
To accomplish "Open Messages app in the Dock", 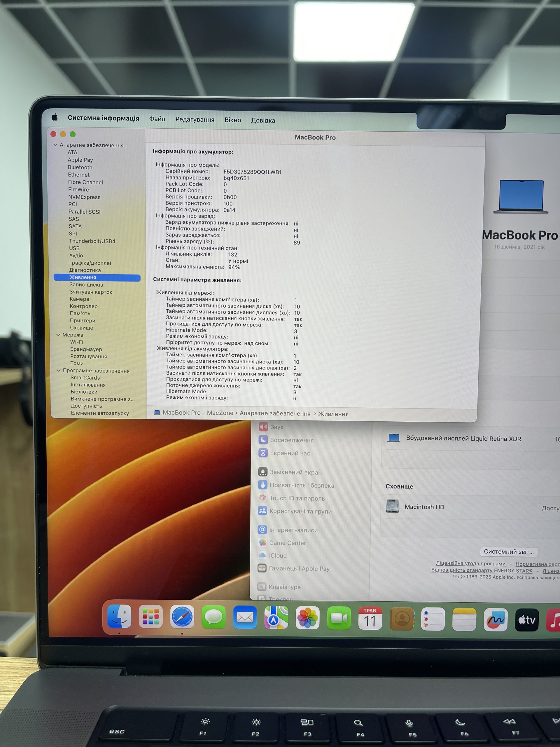I will click(x=213, y=617).
